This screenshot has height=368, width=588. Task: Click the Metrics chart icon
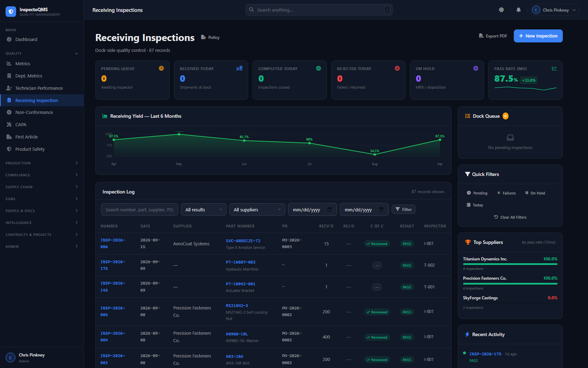tap(9, 63)
